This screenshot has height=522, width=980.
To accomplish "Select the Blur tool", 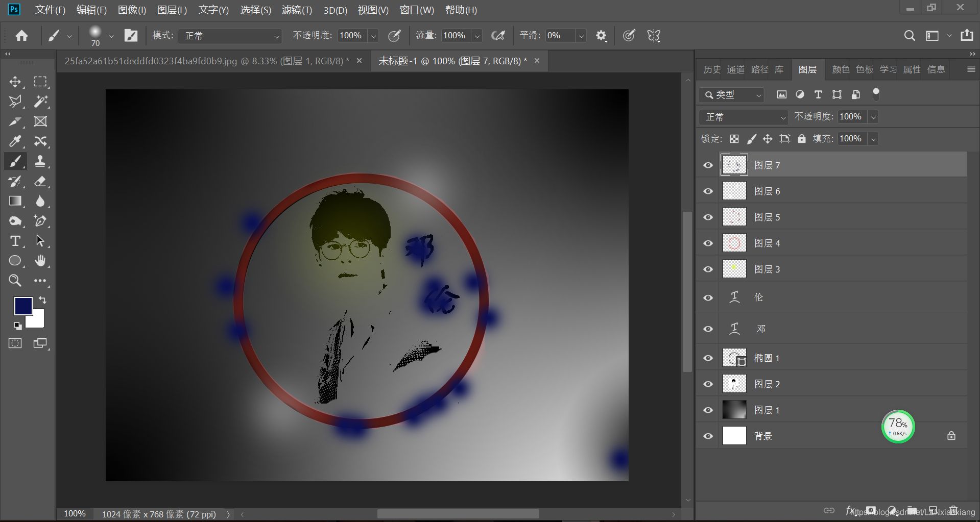I will (x=40, y=201).
